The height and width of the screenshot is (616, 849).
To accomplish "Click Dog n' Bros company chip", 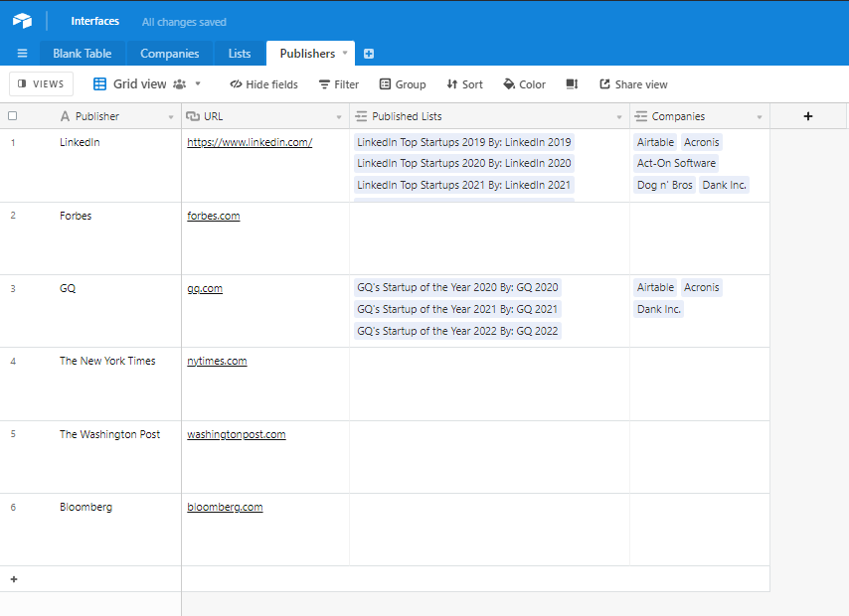I will click(664, 185).
